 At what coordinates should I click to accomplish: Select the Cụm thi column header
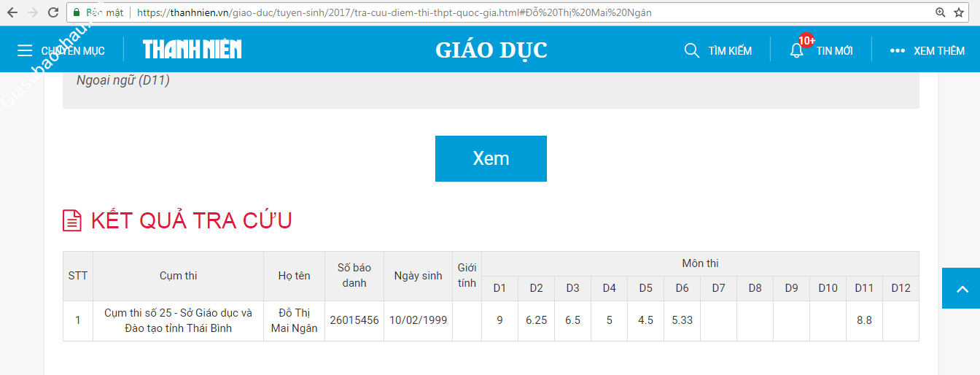click(x=178, y=276)
